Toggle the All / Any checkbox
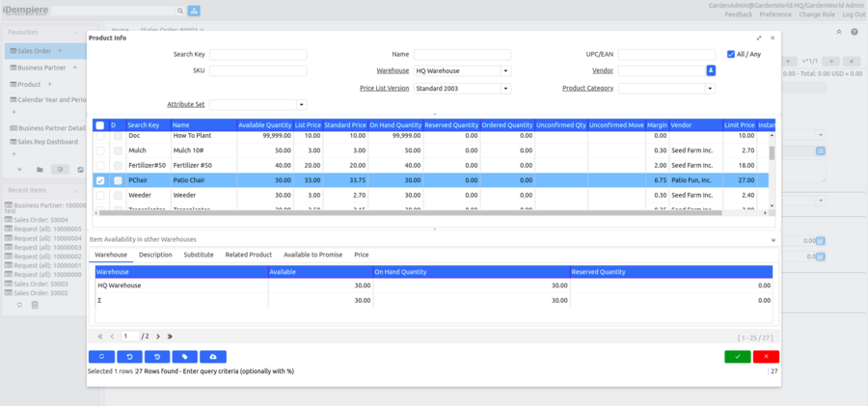This screenshot has height=406, width=868. click(731, 55)
